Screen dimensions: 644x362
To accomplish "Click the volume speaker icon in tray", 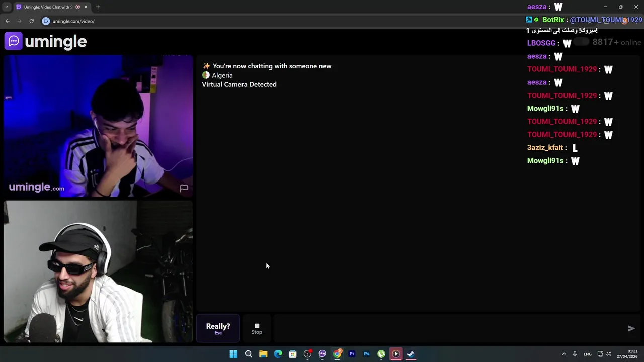I will click(x=608, y=354).
